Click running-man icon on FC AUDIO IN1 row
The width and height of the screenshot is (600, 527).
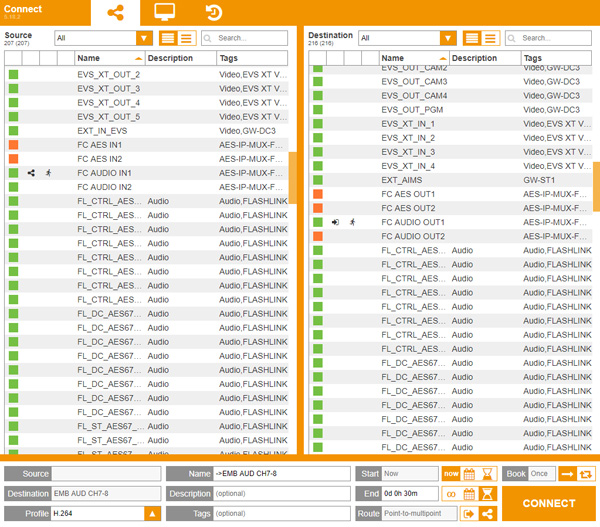pos(49,173)
